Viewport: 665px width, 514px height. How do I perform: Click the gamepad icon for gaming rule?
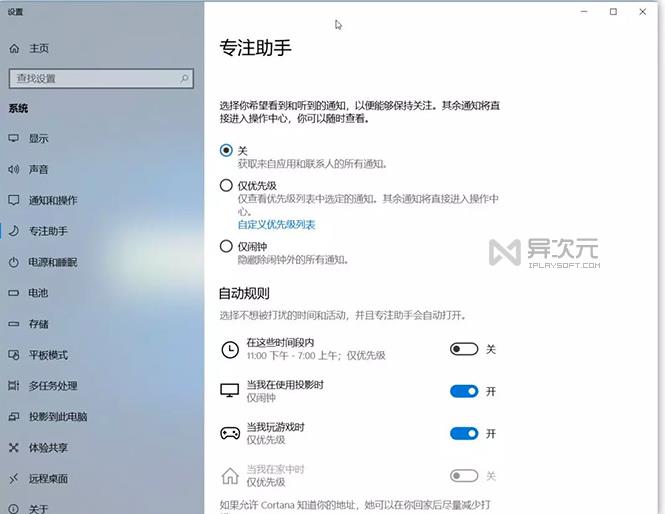[x=230, y=433]
